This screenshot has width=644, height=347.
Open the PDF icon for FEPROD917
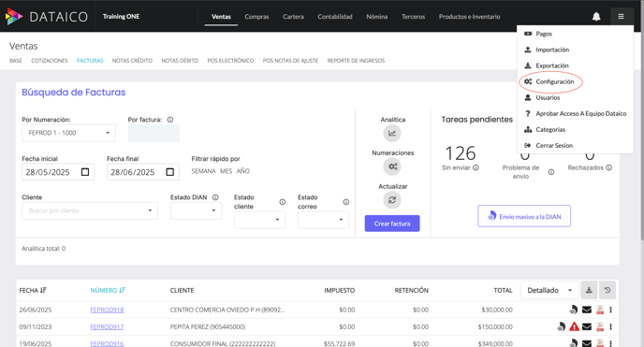click(600, 327)
